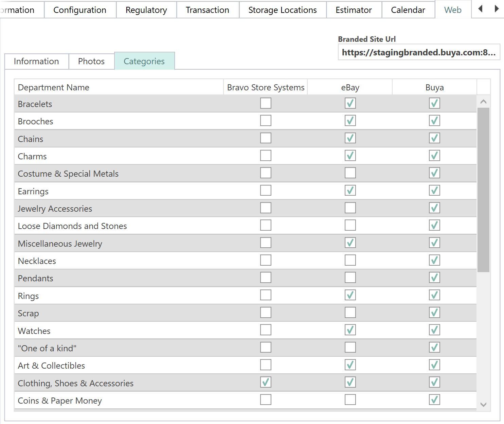Select the Brooches department row
This screenshot has height=424, width=504.
(x=245, y=121)
